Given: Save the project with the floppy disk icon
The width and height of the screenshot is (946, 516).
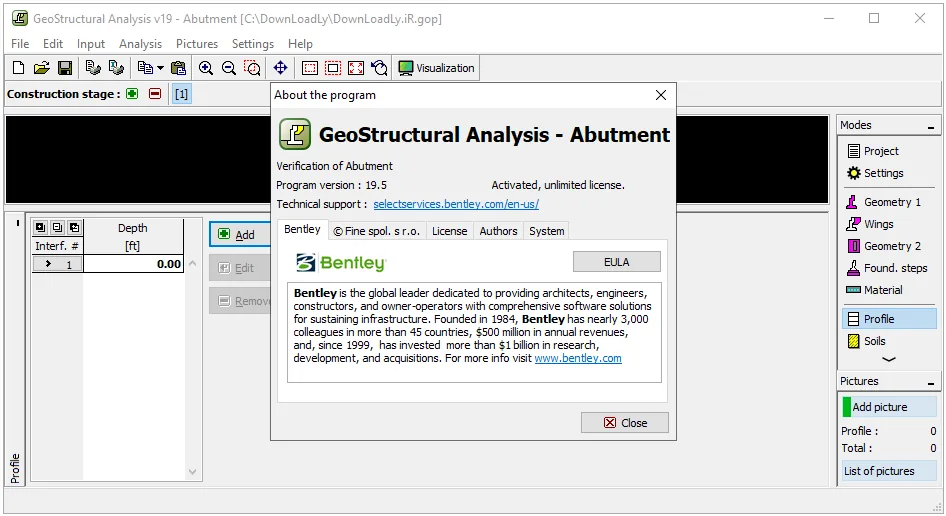Looking at the screenshot, I should pos(65,68).
